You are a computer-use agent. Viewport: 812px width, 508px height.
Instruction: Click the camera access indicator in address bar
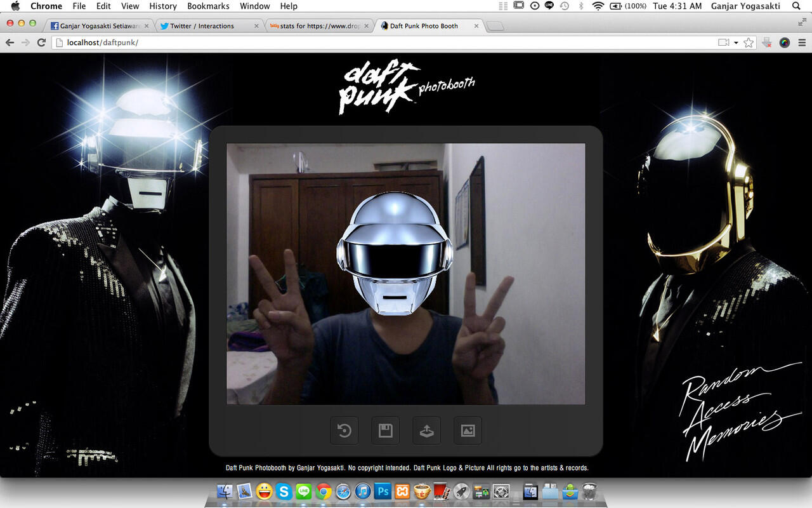coord(723,43)
